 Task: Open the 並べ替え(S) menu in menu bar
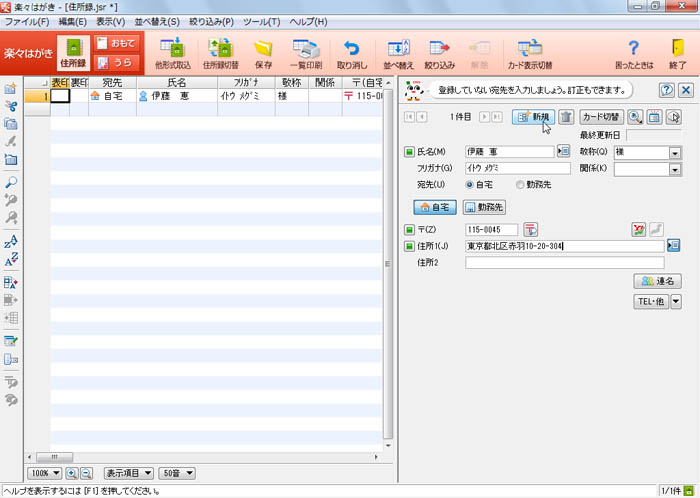[x=157, y=21]
